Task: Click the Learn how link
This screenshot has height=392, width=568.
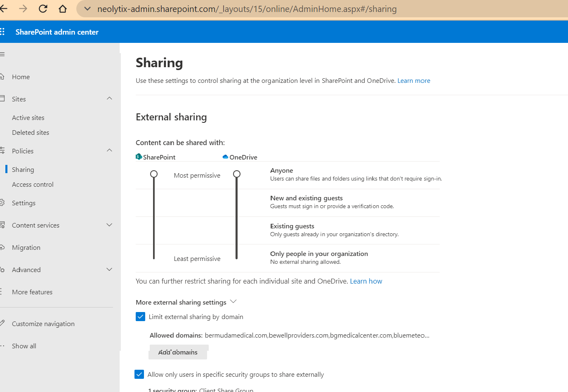Action: click(366, 281)
